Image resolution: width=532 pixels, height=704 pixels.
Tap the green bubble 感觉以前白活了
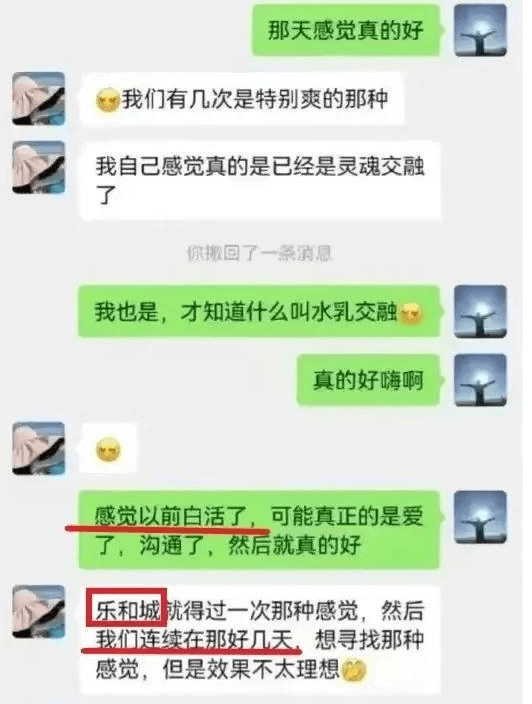point(259,530)
